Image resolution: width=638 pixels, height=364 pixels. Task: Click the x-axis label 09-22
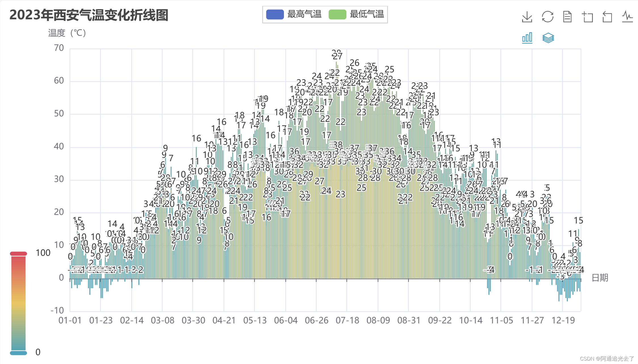(440, 320)
